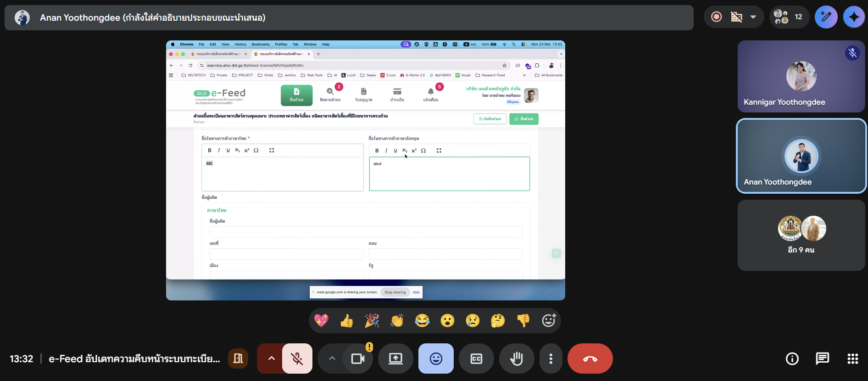868x381 pixels.
Task: Toggle closed captions
Action: (x=476, y=359)
